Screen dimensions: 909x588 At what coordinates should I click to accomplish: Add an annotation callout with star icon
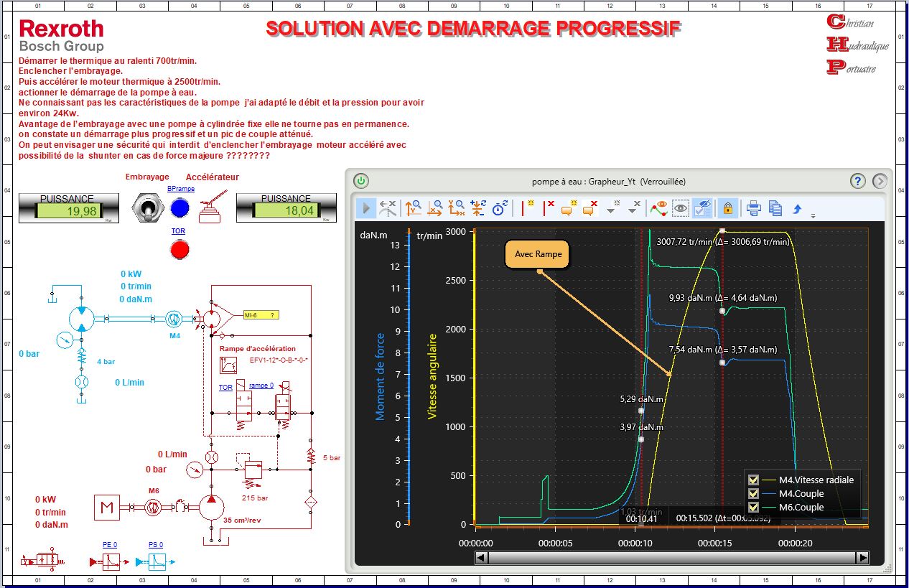(x=569, y=208)
